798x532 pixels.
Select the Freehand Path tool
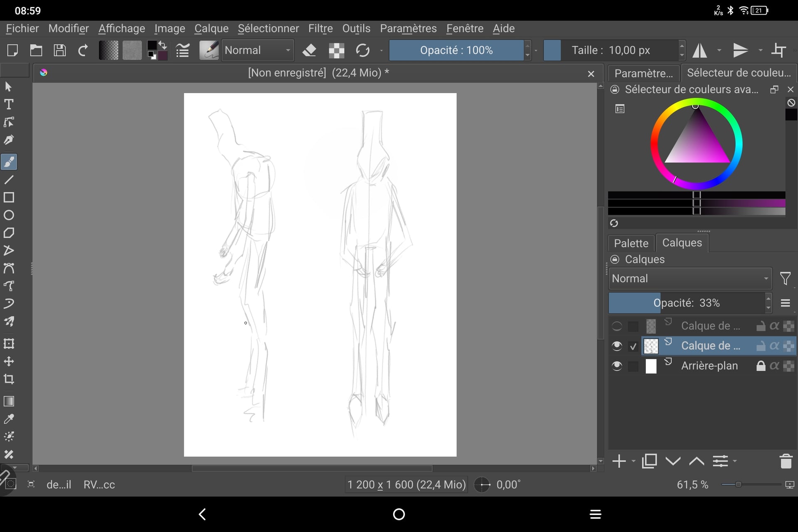pos(9,286)
